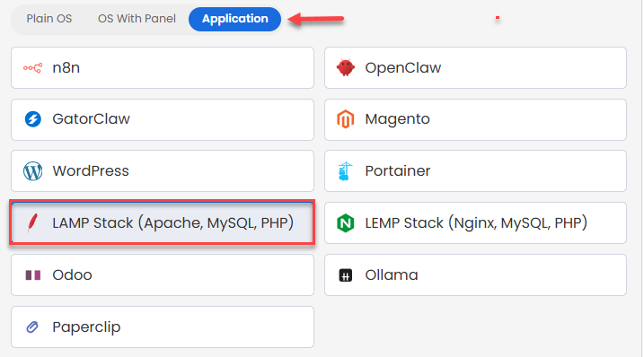The height and width of the screenshot is (357, 644).
Task: Select the Application tab
Action: click(x=235, y=19)
